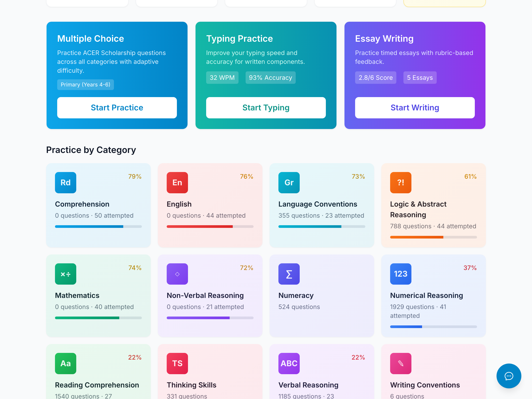Click the 123 Numerical Reasoning icon

coord(401,274)
